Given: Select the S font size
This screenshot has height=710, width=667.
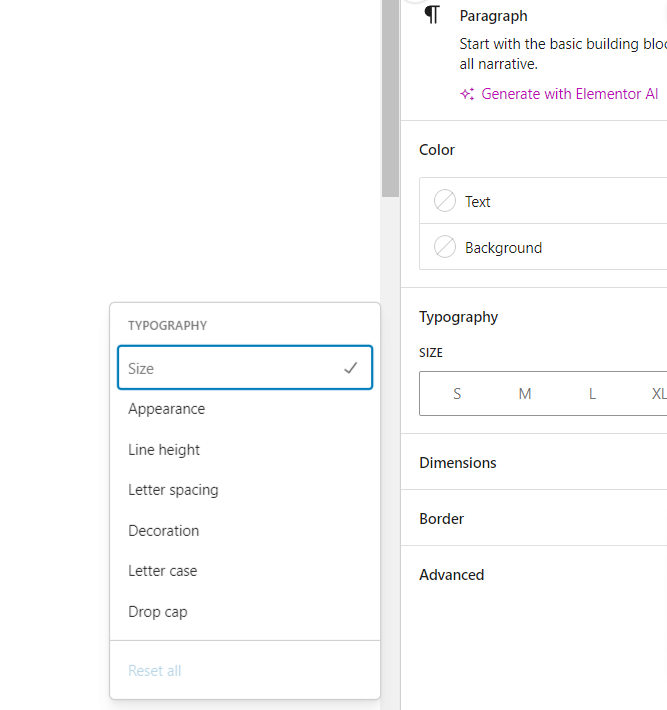Looking at the screenshot, I should pyautogui.click(x=457, y=394).
